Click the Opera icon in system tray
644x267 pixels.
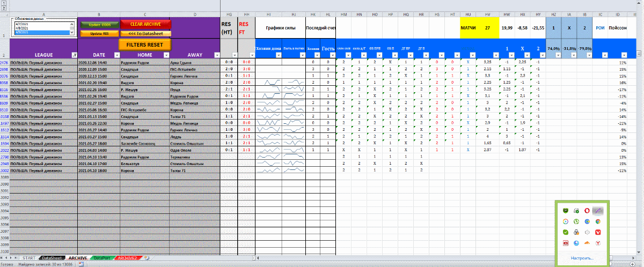[x=587, y=210]
